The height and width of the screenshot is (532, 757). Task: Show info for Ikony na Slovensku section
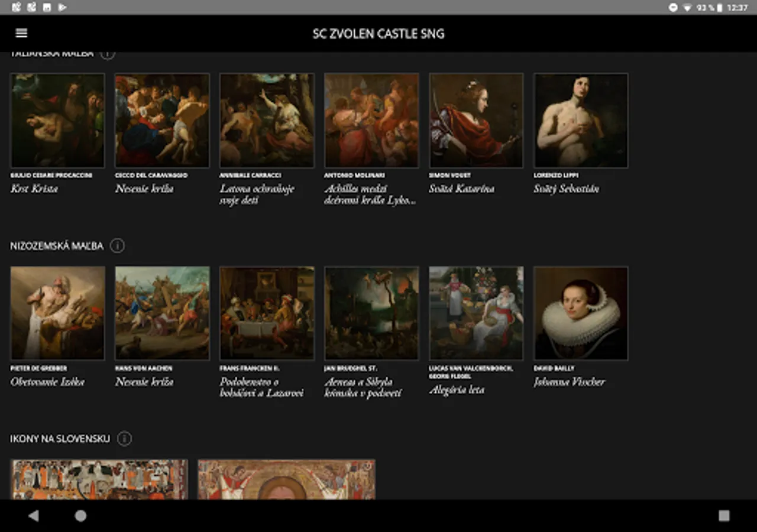click(x=124, y=439)
